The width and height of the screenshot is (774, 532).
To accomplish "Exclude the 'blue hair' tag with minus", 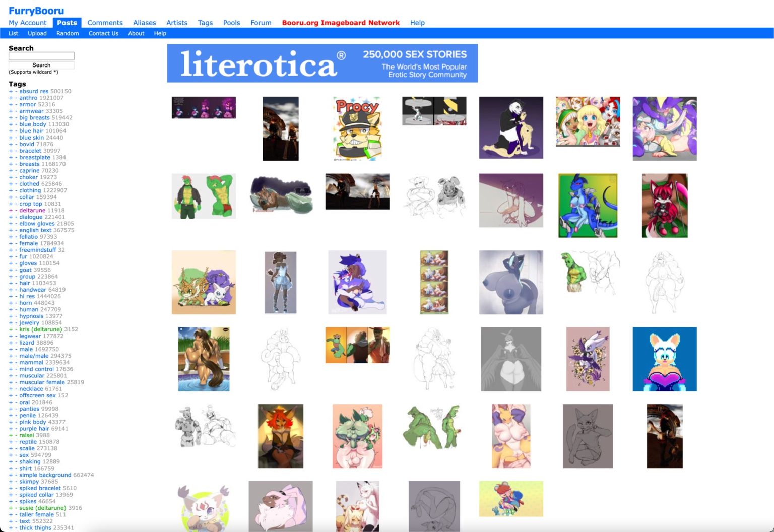I will (16, 131).
